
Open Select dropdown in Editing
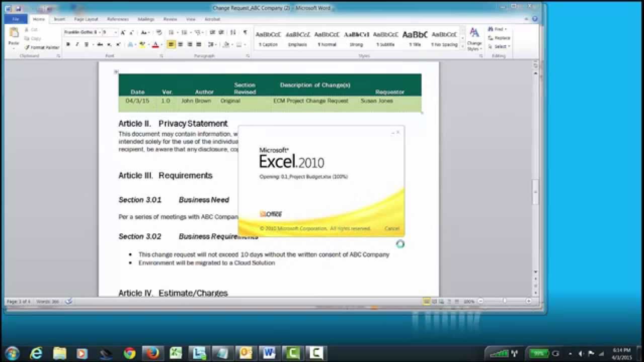point(499,47)
